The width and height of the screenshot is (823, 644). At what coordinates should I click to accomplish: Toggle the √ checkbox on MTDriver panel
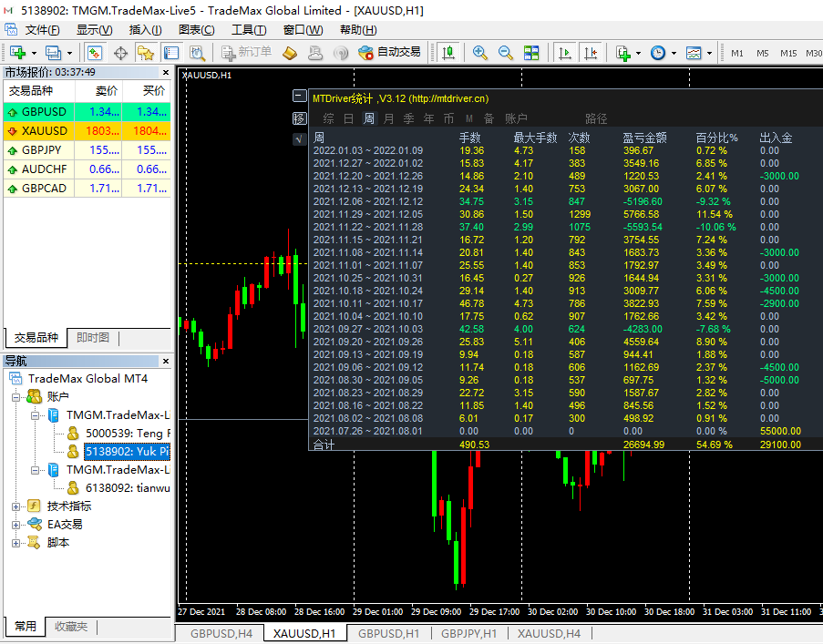(x=299, y=139)
